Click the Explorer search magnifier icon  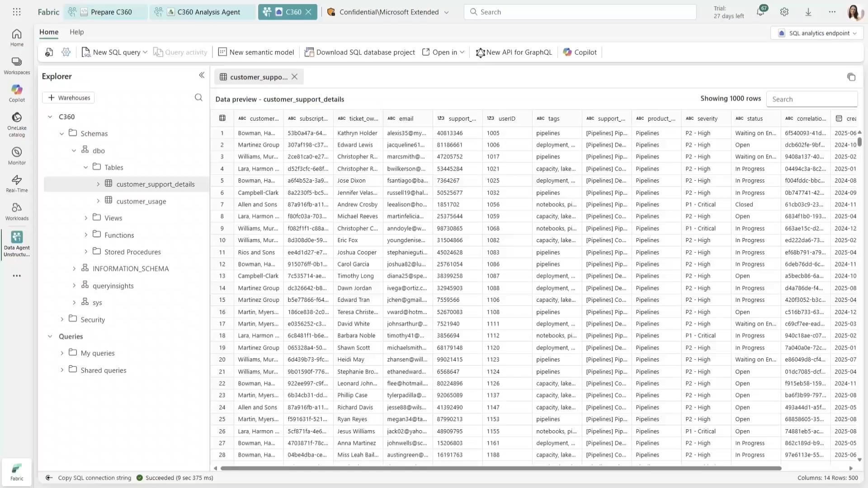(198, 98)
